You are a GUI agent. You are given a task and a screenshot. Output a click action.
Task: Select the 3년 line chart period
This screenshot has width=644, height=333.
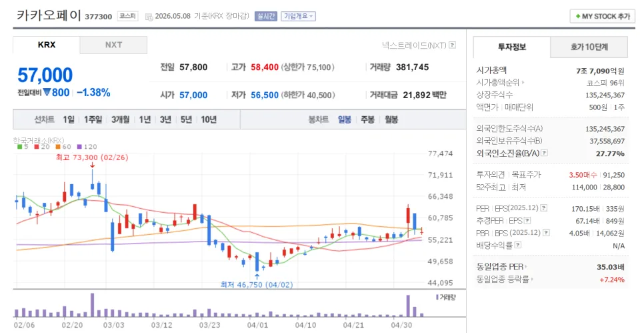pos(165,119)
